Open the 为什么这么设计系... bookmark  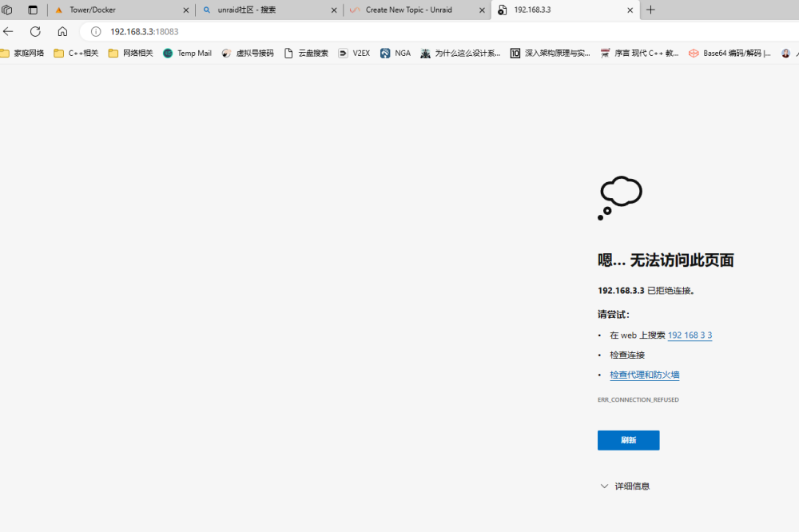pyautogui.click(x=461, y=53)
